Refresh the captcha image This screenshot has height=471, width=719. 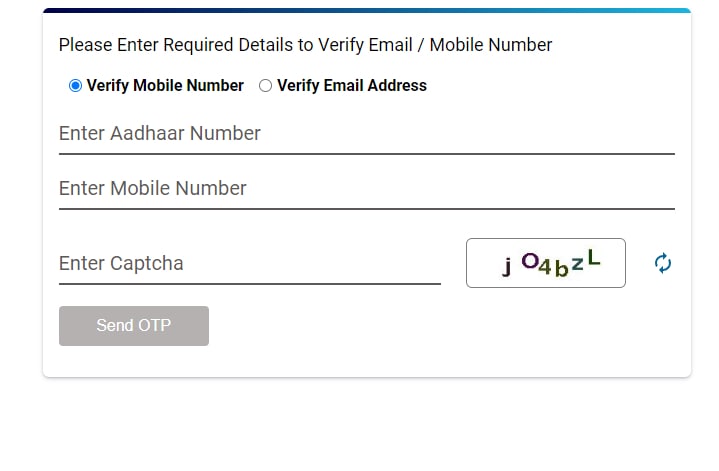click(663, 263)
